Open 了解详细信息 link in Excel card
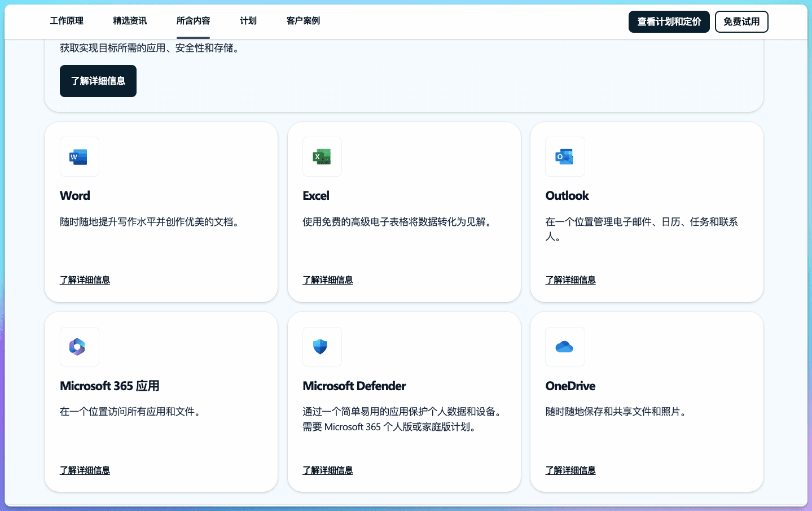Image resolution: width=812 pixels, height=511 pixels. pyautogui.click(x=328, y=280)
